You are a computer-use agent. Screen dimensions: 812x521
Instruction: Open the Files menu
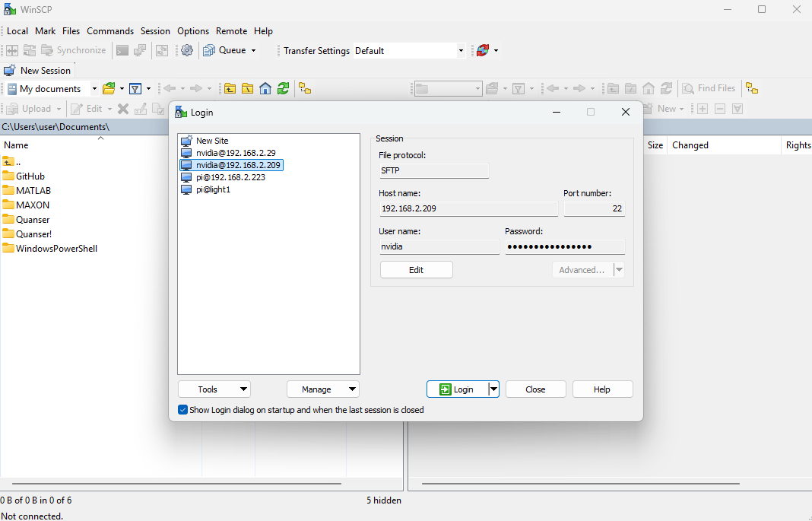pyautogui.click(x=71, y=31)
